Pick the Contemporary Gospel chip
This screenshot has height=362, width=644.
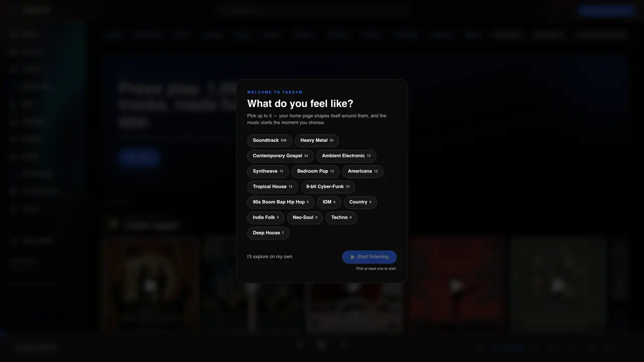pyautogui.click(x=280, y=156)
